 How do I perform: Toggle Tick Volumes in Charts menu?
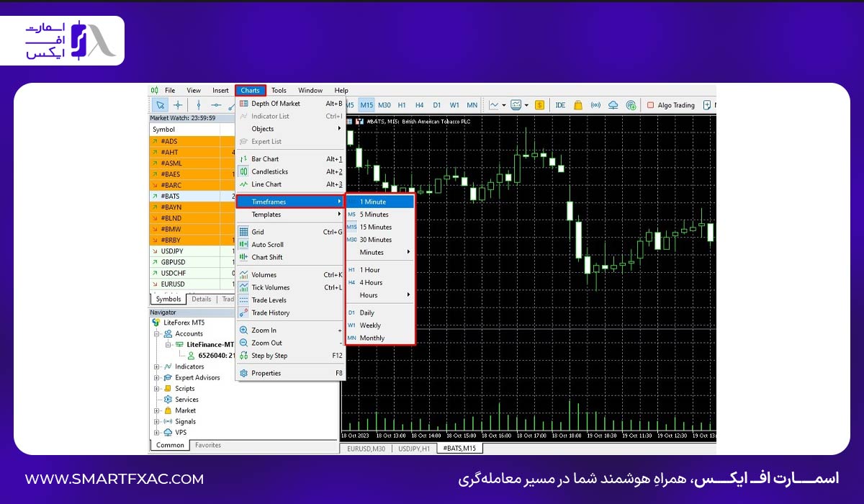tap(290, 287)
